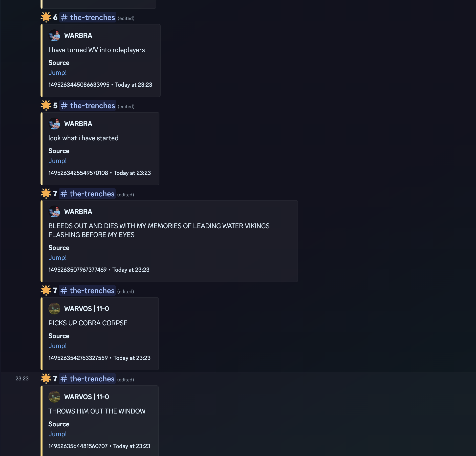Open #the-trenches channel mention with 6 stars
The height and width of the screenshot is (456, 476).
coord(88,17)
